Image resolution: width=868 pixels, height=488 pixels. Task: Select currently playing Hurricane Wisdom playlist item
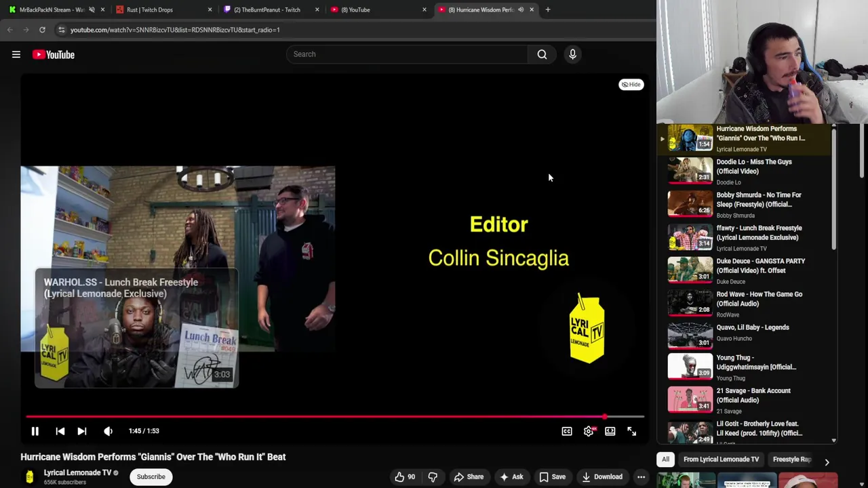744,138
